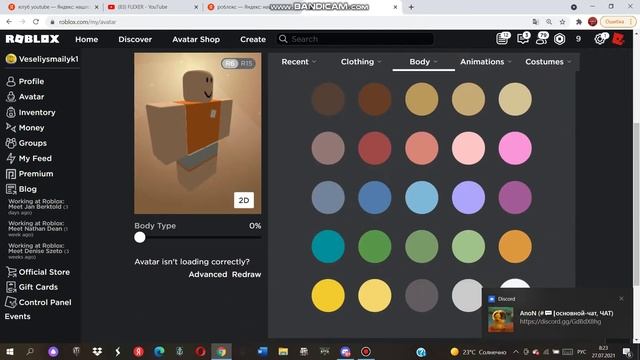
Task: Dismiss the Discord notification popup
Action: click(621, 299)
